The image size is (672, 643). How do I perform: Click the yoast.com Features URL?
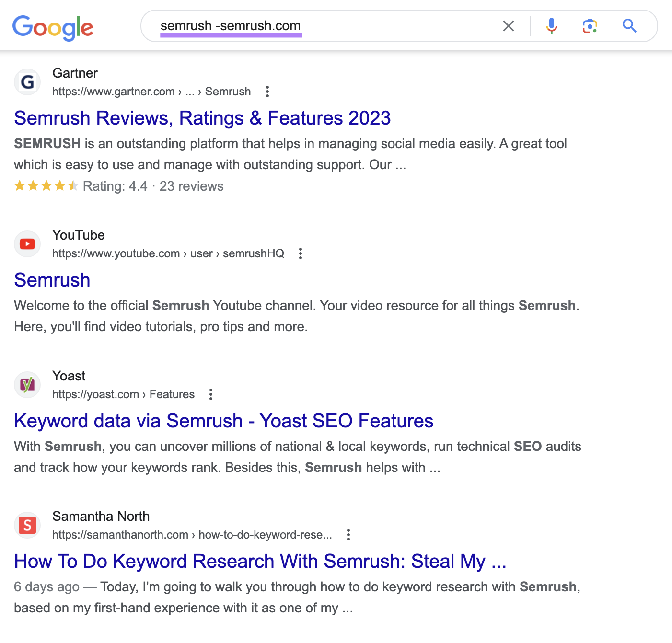[x=123, y=394]
